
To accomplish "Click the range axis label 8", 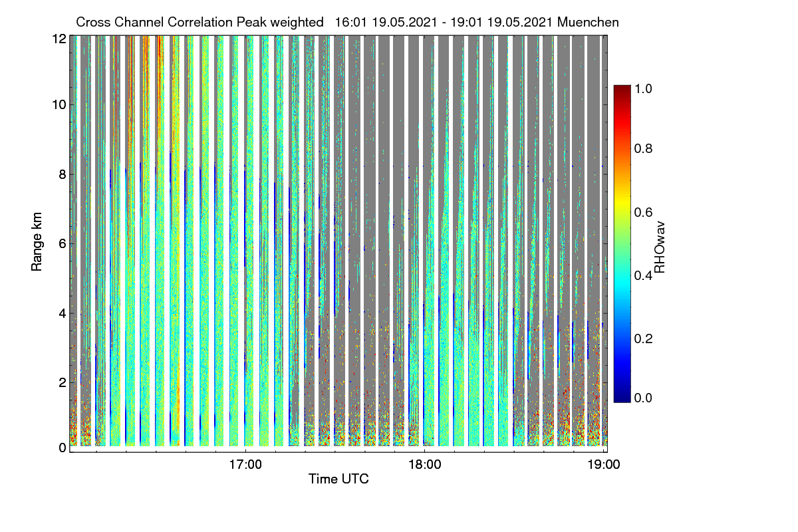I will click(x=63, y=174).
